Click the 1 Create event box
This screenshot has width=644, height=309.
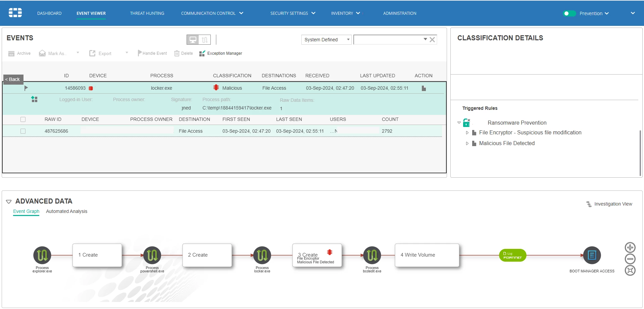click(97, 255)
